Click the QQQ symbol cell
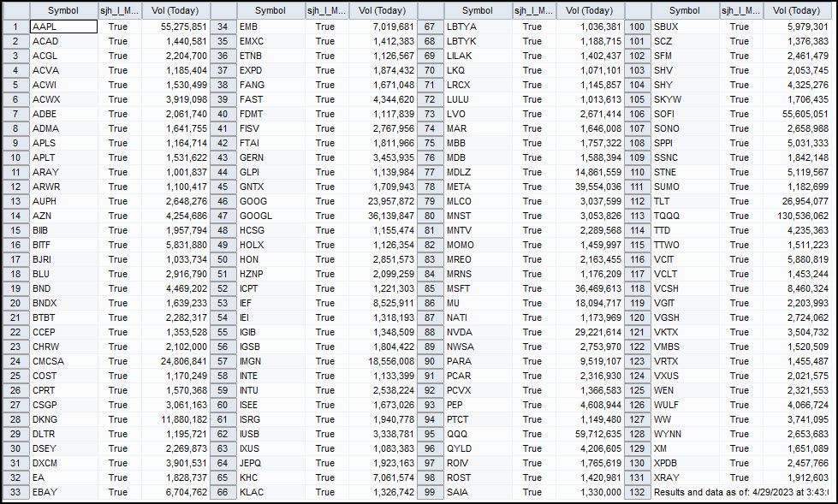The height and width of the screenshot is (504, 838). [x=478, y=434]
